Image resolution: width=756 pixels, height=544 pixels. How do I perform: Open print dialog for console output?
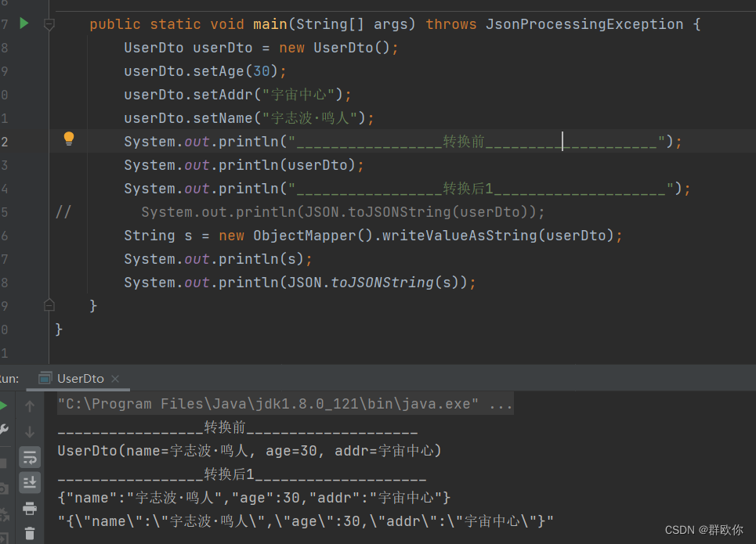pyautogui.click(x=30, y=508)
